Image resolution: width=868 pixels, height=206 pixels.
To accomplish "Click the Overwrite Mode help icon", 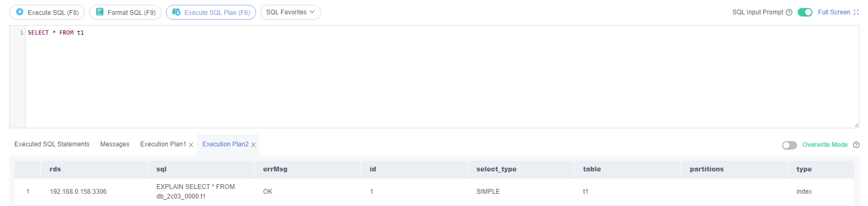I will 856,145.
